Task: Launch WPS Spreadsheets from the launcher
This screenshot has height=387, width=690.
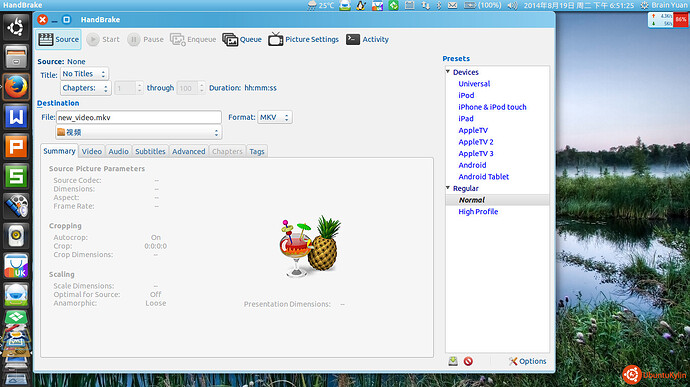Action: pos(16,176)
